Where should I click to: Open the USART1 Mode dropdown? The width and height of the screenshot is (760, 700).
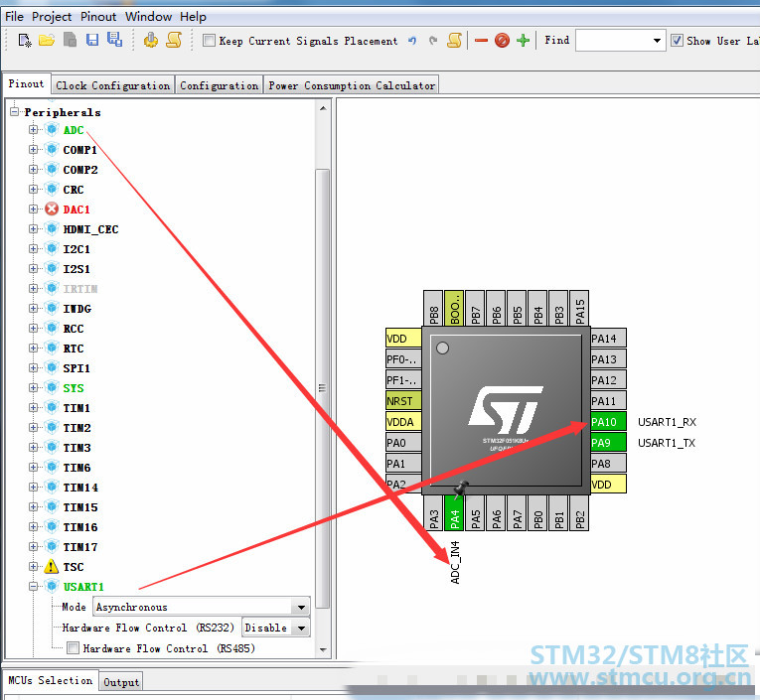(x=300, y=607)
